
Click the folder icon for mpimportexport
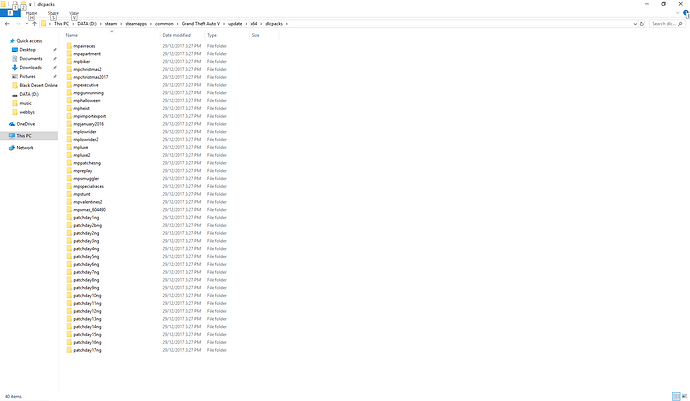pos(69,116)
